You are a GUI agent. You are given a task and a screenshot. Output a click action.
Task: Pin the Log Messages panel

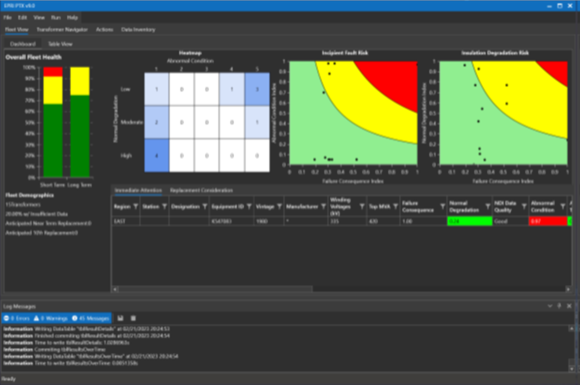559,306
